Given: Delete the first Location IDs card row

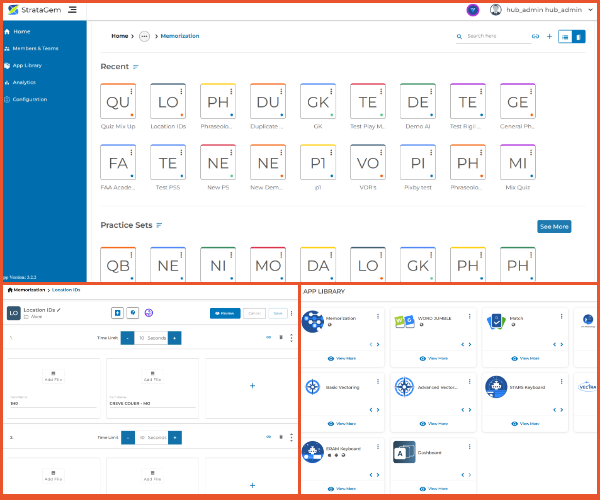Looking at the screenshot, I should [x=281, y=337].
